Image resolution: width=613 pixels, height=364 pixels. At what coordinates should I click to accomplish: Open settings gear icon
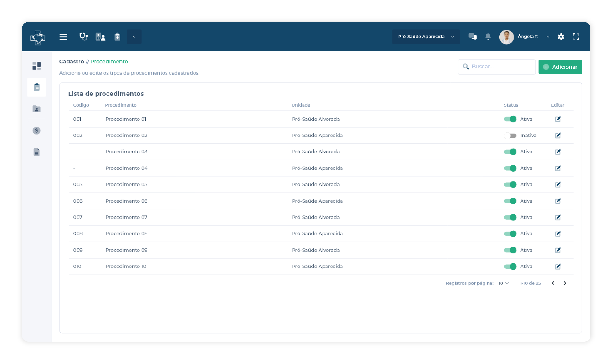[x=561, y=37]
